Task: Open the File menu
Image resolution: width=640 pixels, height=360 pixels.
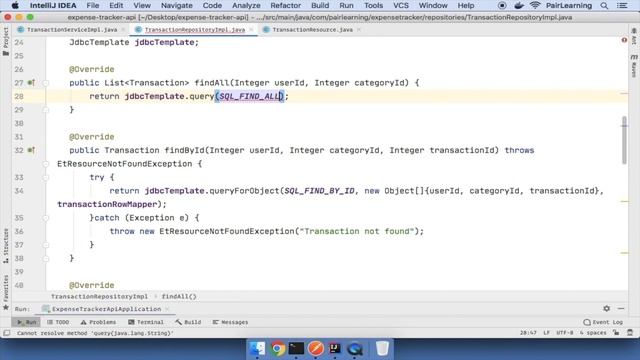Action: click(93, 6)
